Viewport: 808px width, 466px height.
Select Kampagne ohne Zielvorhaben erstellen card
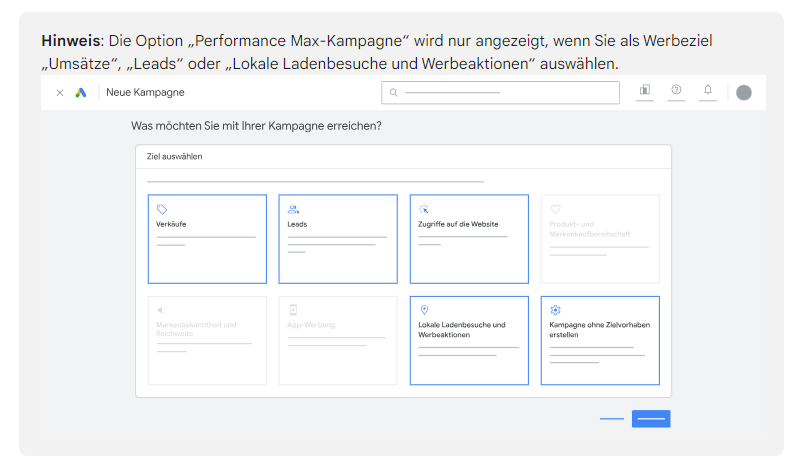pos(600,340)
